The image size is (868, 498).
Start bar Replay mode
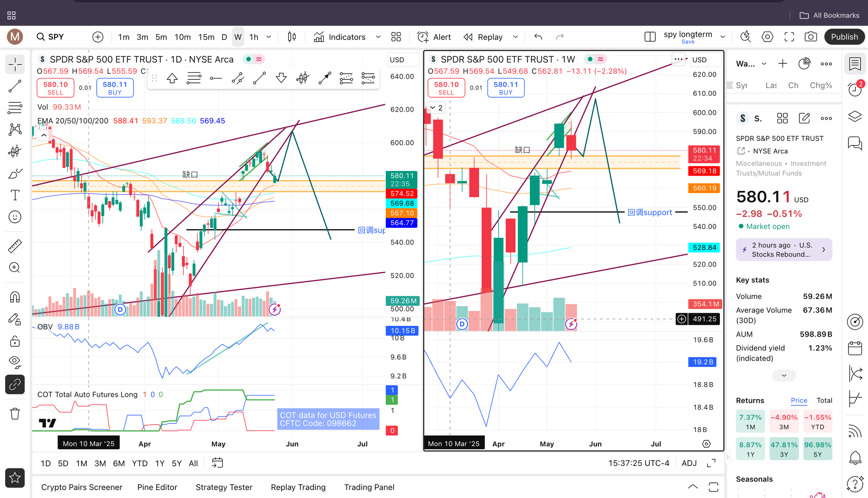point(483,37)
